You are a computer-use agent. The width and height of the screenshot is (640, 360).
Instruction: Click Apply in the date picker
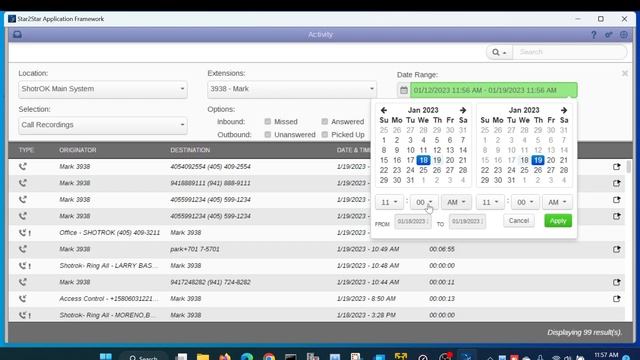point(558,221)
